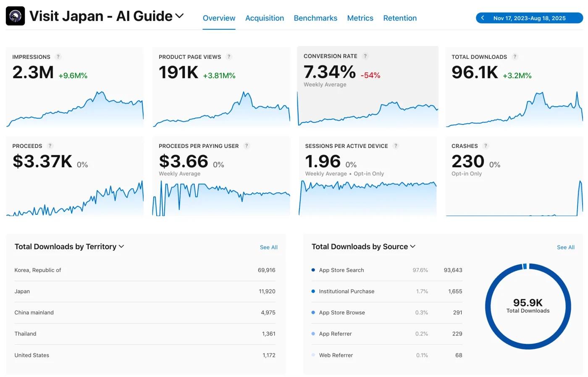Viewport: 588px width, 377px height.
Task: Show the Crashes help tooltip
Action: [x=486, y=146]
